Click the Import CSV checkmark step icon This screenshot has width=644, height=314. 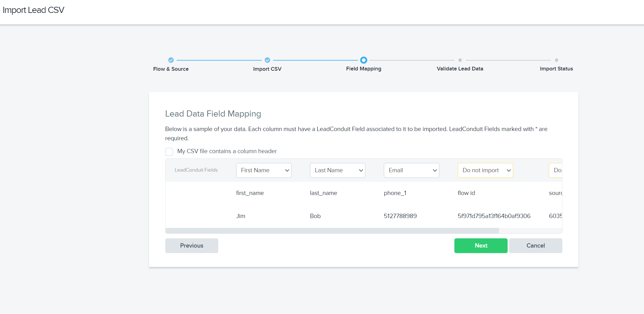tap(267, 60)
